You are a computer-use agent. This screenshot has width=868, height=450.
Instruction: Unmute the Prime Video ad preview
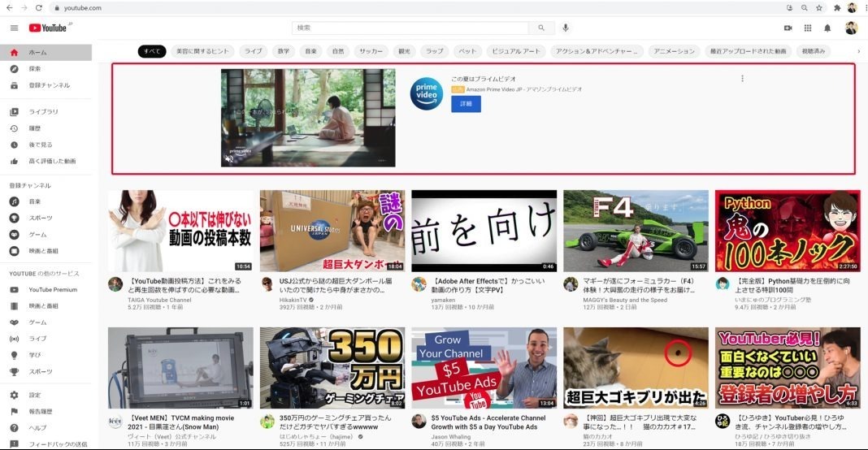229,158
